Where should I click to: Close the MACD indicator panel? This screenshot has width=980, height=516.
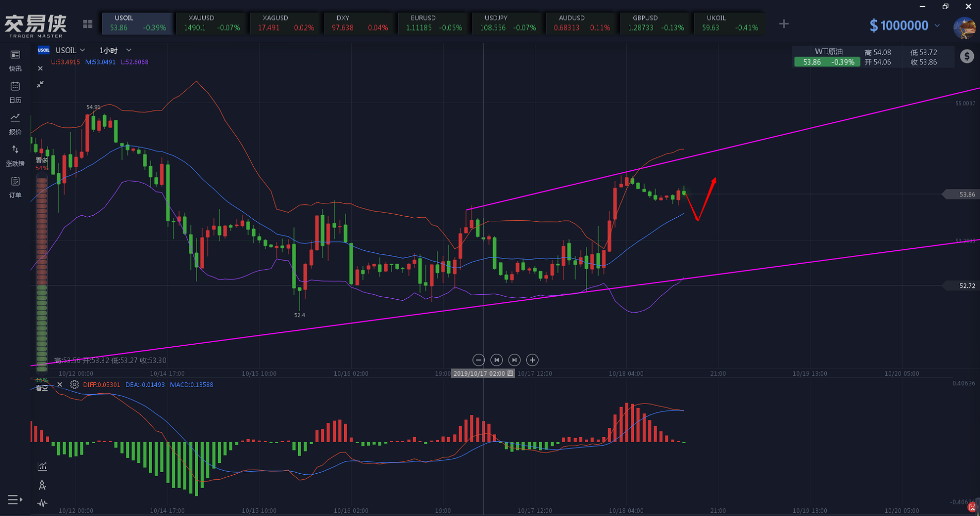(60, 384)
